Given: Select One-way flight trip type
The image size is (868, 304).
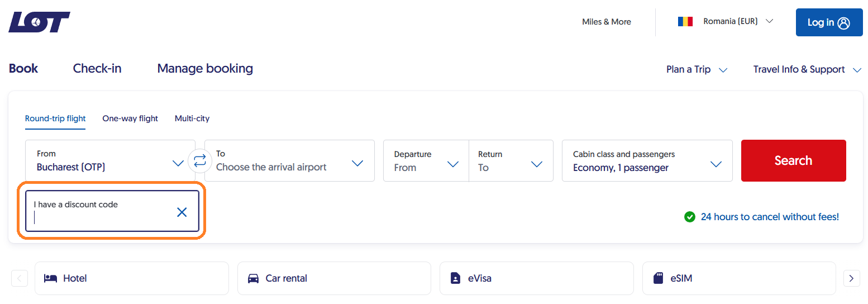Looking at the screenshot, I should coord(130,118).
